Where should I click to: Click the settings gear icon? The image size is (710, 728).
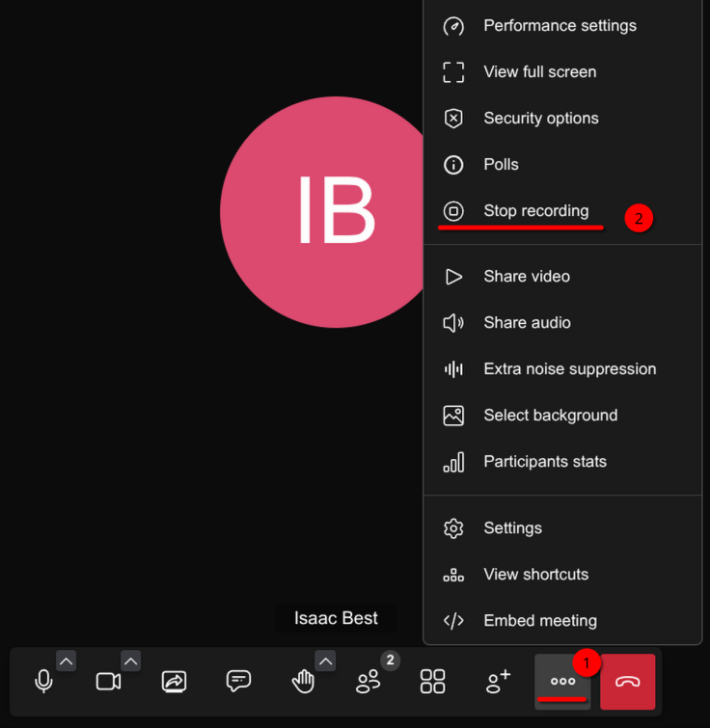tap(453, 528)
